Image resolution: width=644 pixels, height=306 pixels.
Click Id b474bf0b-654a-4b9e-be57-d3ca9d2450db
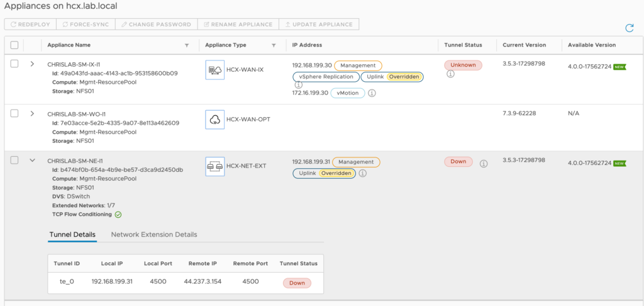(x=118, y=170)
